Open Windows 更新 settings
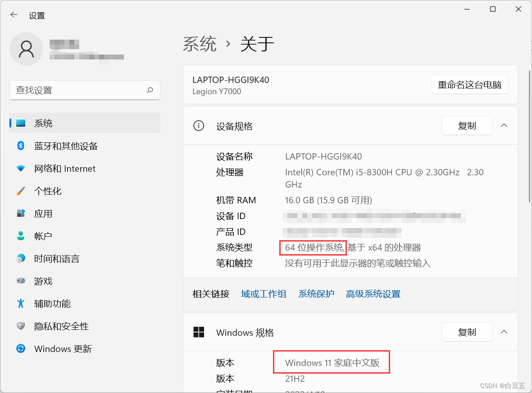 pos(85,348)
